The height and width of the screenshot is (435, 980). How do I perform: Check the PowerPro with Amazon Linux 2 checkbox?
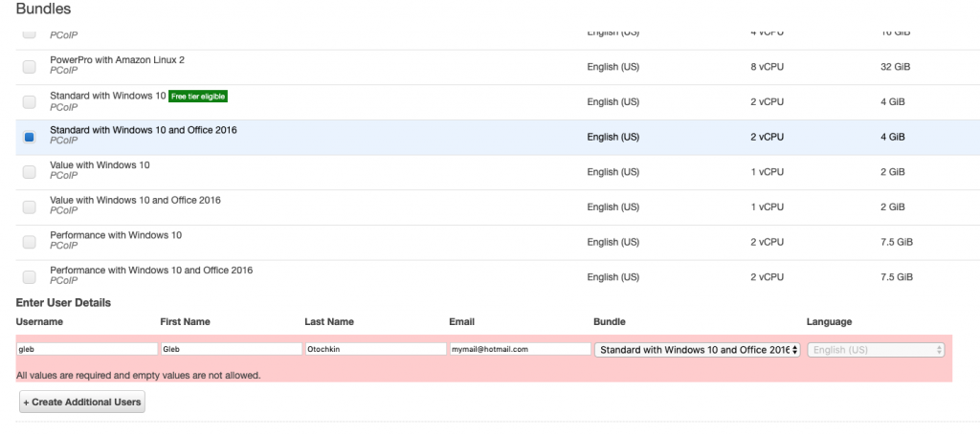pos(29,67)
